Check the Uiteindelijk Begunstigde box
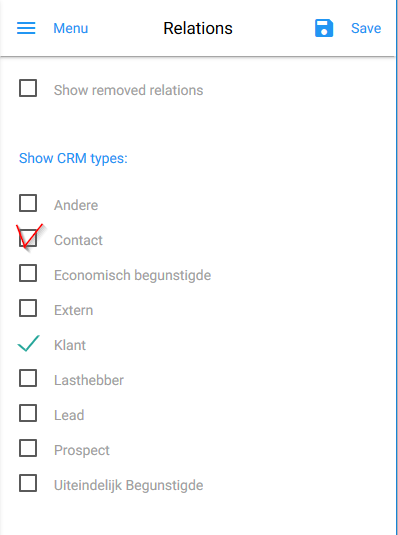This screenshot has height=535, width=398. pyautogui.click(x=28, y=483)
